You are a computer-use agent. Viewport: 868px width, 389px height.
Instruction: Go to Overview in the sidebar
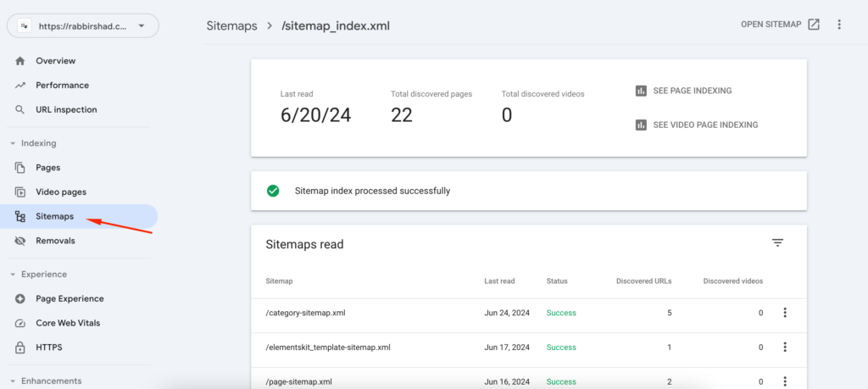pos(55,61)
